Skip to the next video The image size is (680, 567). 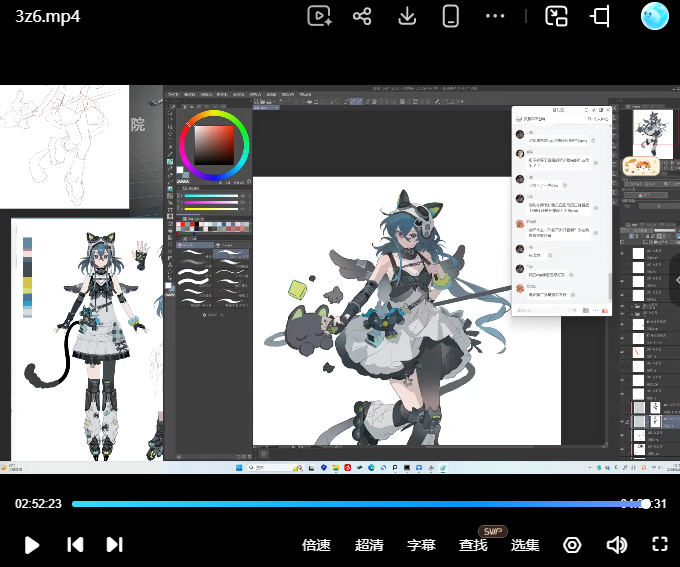114,545
